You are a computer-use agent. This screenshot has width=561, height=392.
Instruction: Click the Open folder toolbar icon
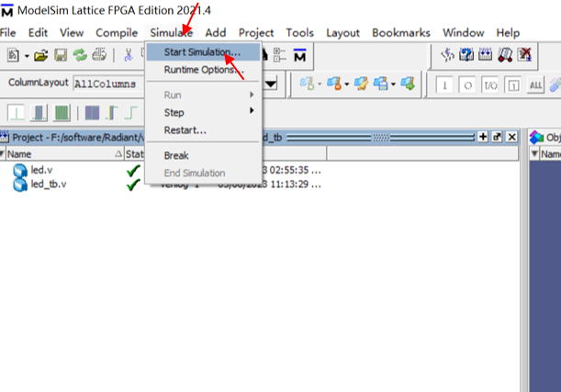coord(40,55)
